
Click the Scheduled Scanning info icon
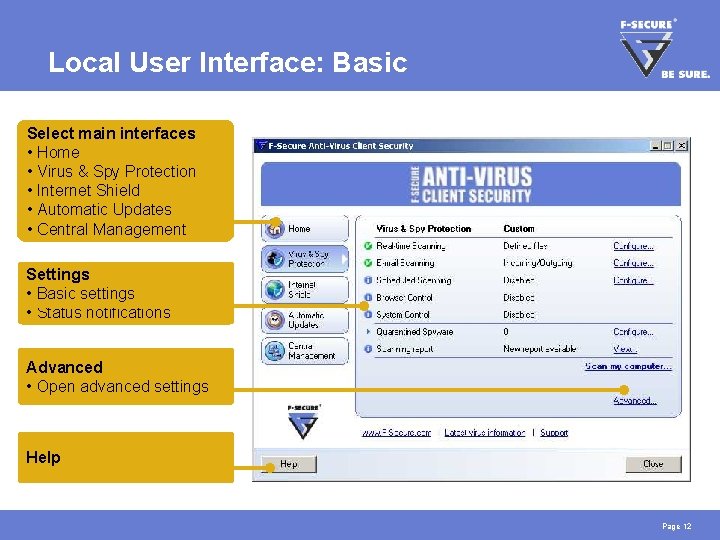(x=368, y=280)
